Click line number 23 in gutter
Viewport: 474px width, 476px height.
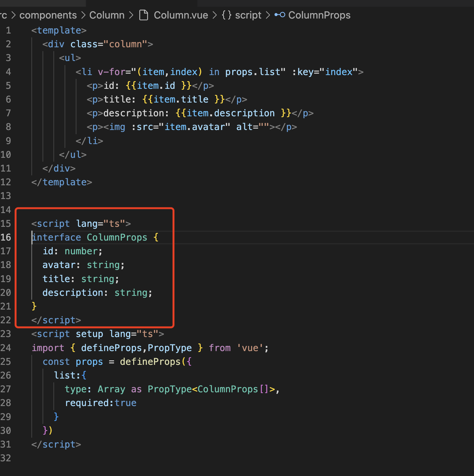click(6, 334)
